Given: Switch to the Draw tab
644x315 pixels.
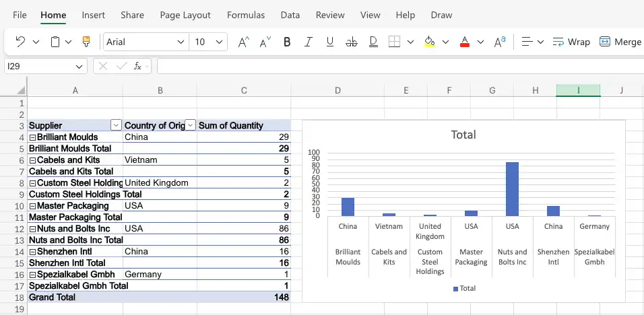Looking at the screenshot, I should pyautogui.click(x=441, y=15).
